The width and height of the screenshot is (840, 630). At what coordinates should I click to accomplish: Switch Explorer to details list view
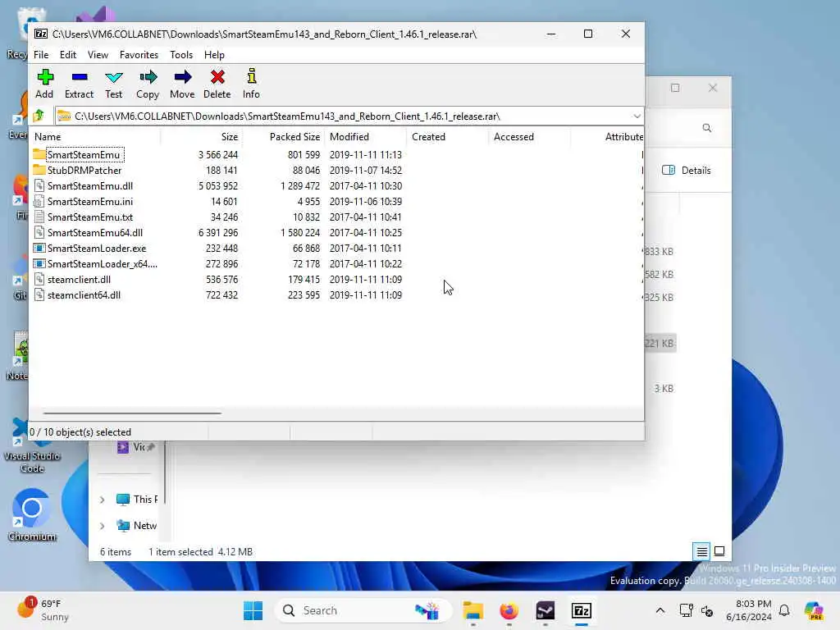[701, 551]
